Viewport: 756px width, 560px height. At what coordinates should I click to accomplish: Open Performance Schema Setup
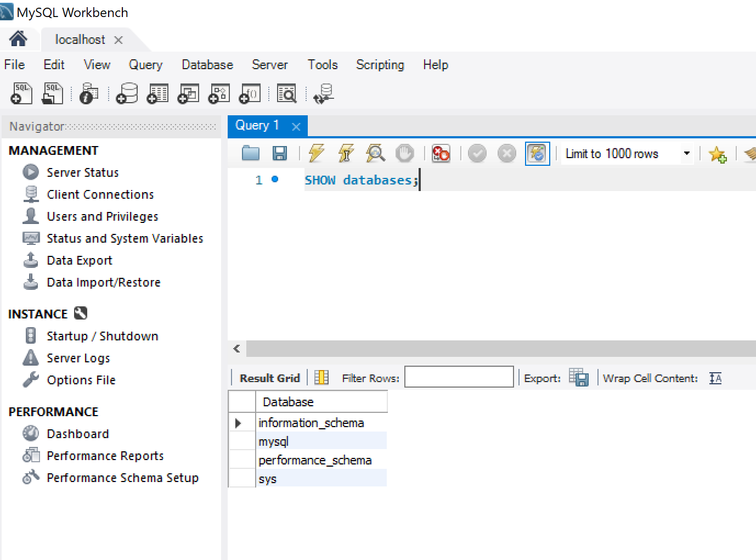point(123,478)
